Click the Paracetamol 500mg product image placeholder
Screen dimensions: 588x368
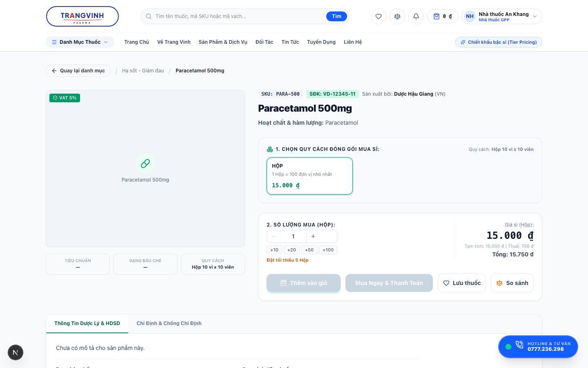tap(145, 168)
